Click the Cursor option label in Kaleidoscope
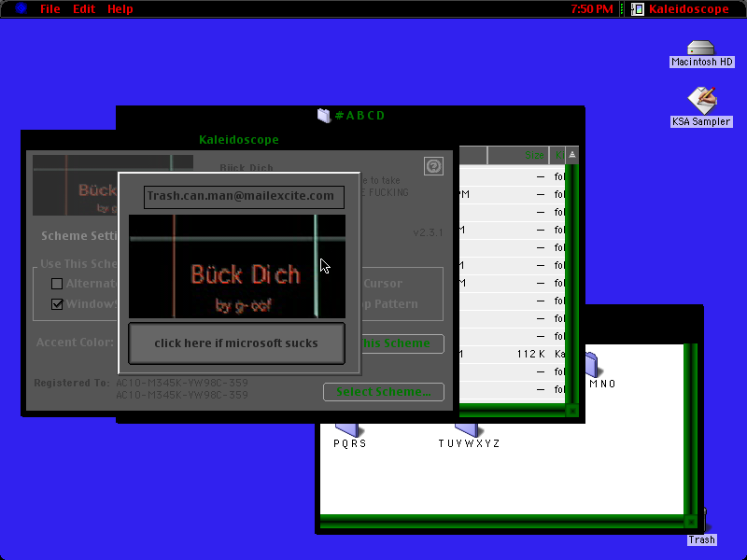Screen dimensions: 747x560 pos(383,284)
